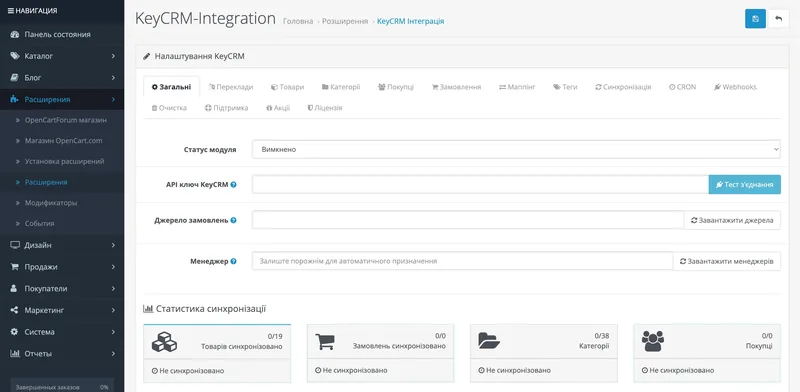Screen dimensions: 800x392
Task: Click the gear icon beside Система
Action: pos(15,332)
